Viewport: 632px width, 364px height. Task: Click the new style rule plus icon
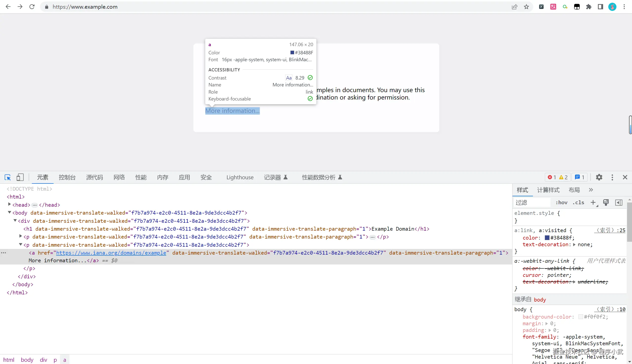tap(593, 202)
